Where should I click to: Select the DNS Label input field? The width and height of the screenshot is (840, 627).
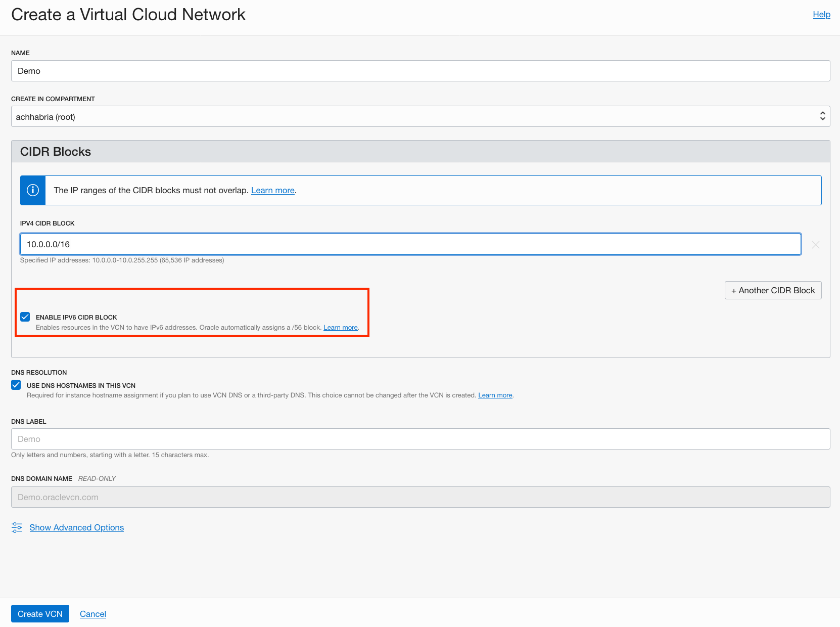[x=420, y=439]
